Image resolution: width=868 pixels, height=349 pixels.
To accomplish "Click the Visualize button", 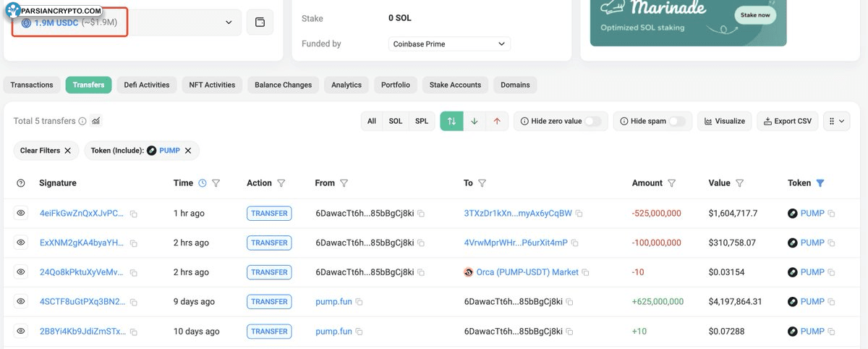I will (725, 121).
